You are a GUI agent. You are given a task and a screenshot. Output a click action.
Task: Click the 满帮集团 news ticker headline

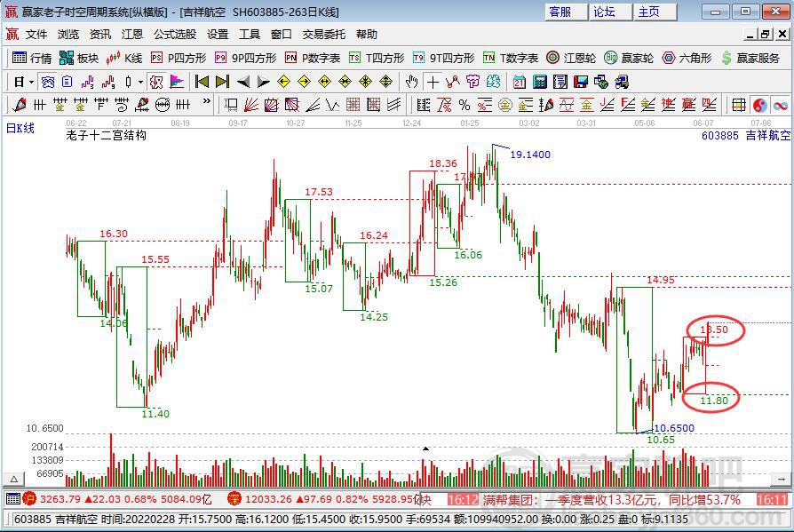tap(611, 500)
